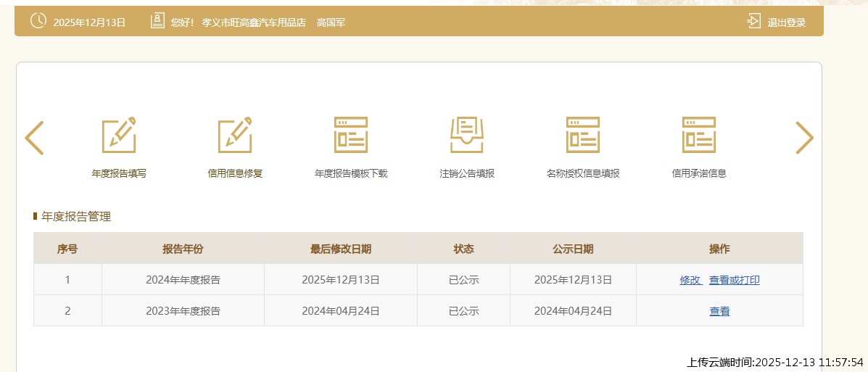This screenshot has height=372, width=868.
Task: Open 查看或打印 for 2024年年度报告
Action: tap(734, 280)
